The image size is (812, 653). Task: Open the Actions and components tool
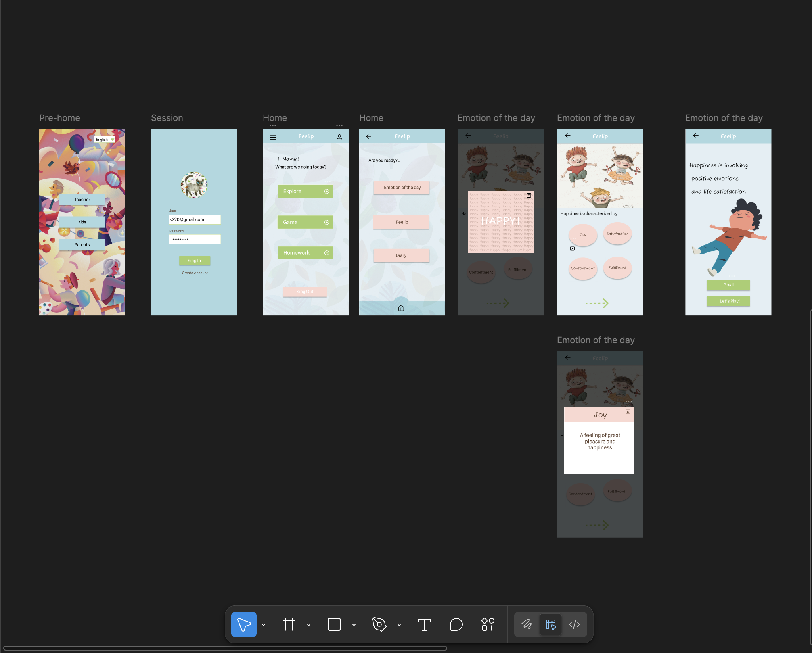pyautogui.click(x=488, y=624)
